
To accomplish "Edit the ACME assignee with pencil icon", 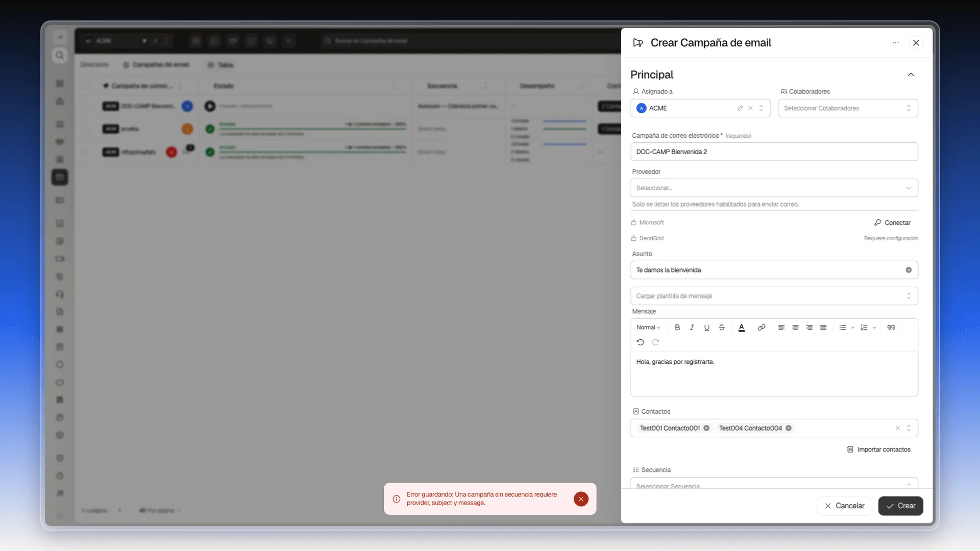I will click(740, 108).
